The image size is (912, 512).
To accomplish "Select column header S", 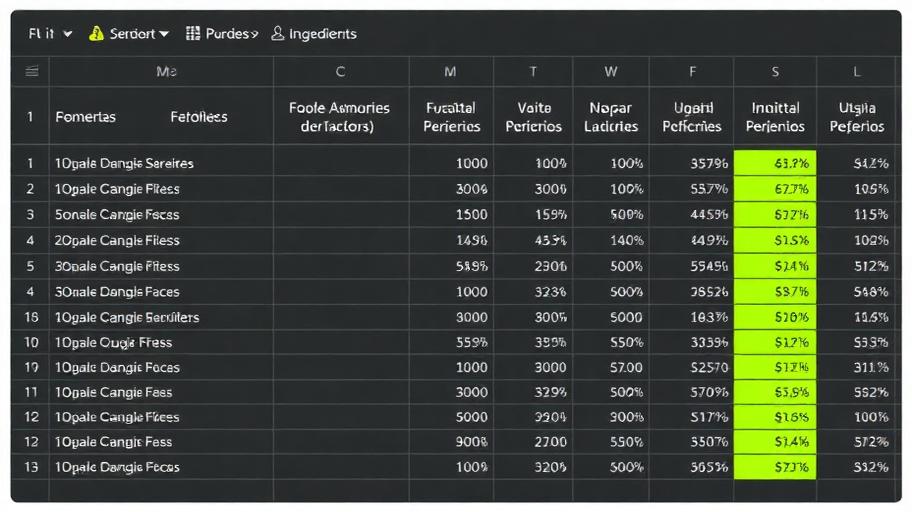I will [x=775, y=72].
